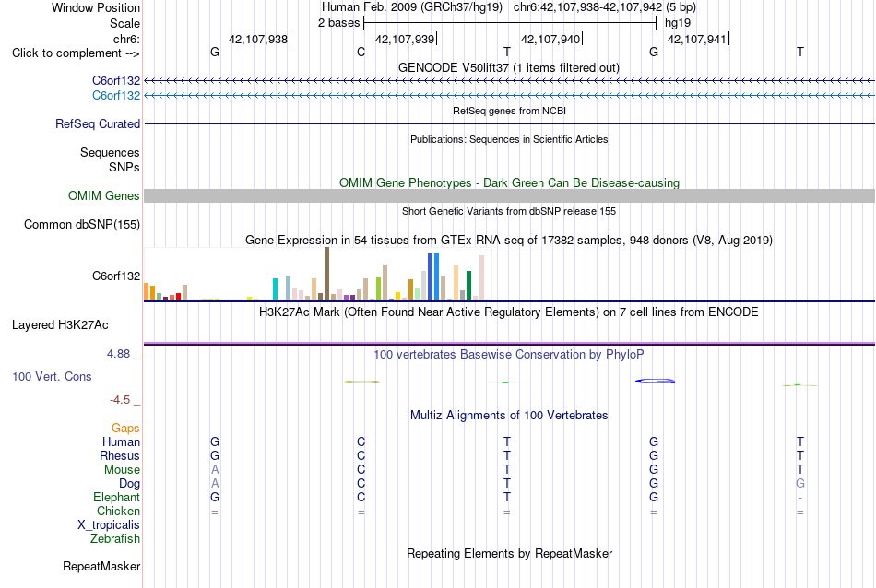This screenshot has height=588, width=876.
Task: Click the 'Gene Expression in 54 tissues' title
Action: pos(509,241)
